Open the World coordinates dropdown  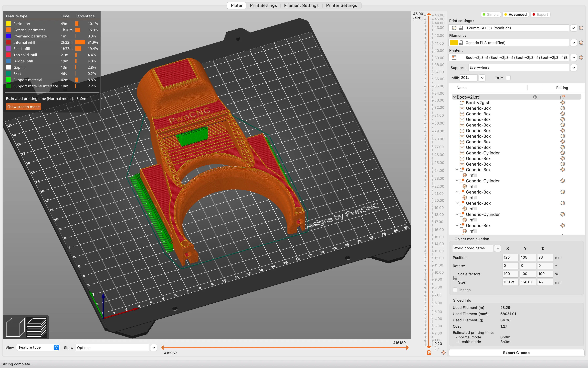coord(497,248)
